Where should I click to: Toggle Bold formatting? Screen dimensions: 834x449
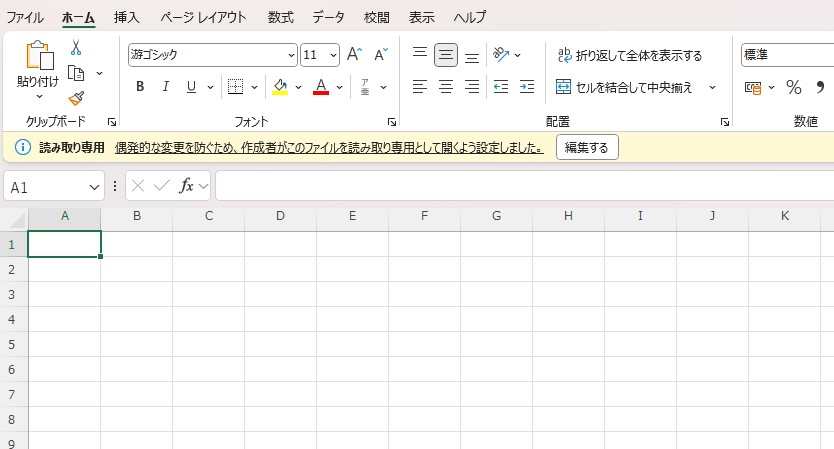pos(140,86)
